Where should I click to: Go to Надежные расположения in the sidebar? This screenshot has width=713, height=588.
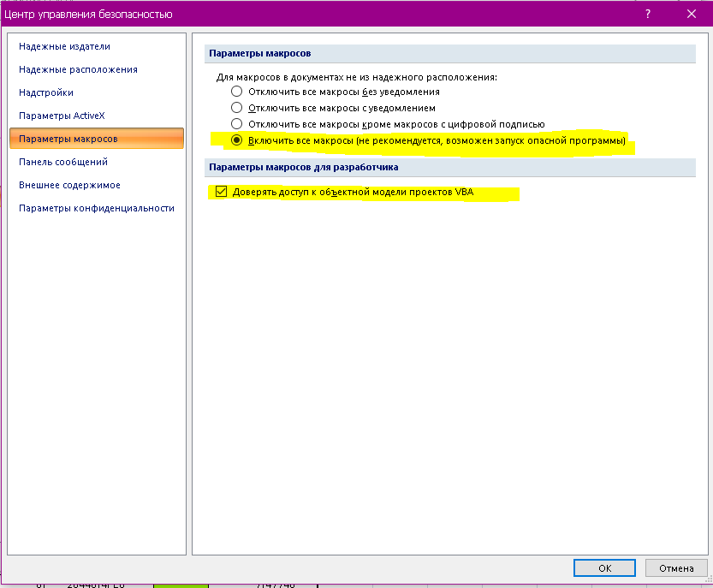[x=78, y=69]
